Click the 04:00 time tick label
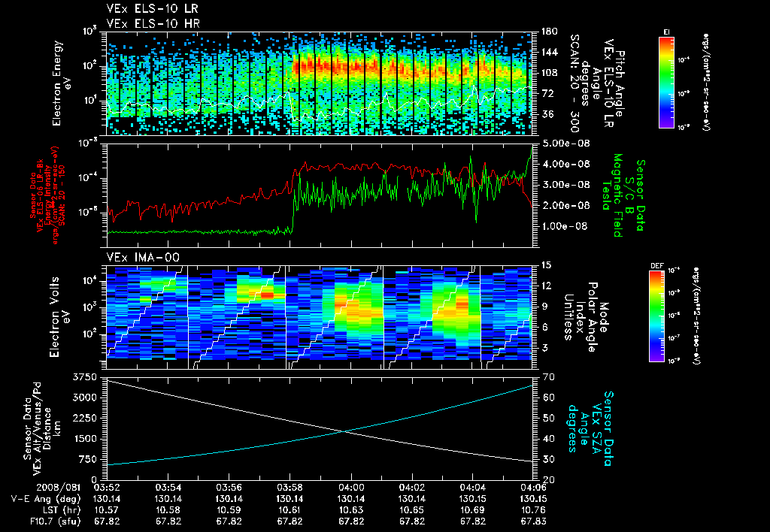Screen dimensions: 770x532 click(x=351, y=488)
